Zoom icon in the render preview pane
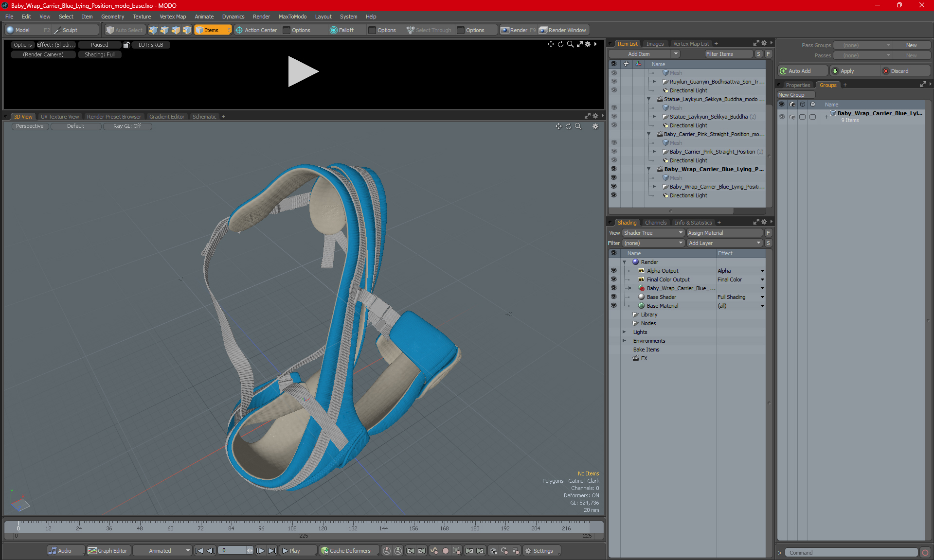 570,44
